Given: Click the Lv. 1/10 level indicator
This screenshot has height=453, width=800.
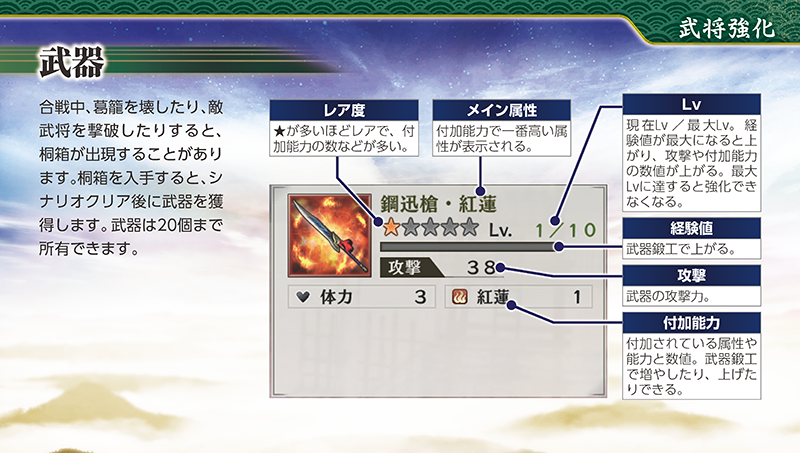Looking at the screenshot, I should (x=542, y=230).
